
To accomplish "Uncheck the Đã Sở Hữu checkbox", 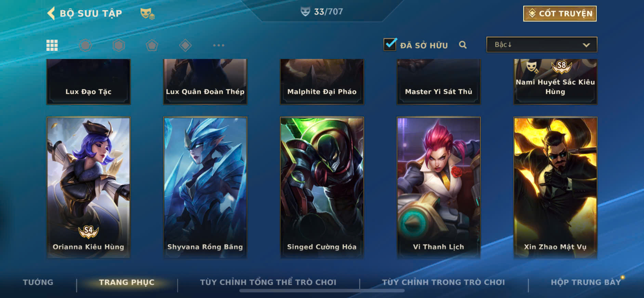I will [x=390, y=45].
